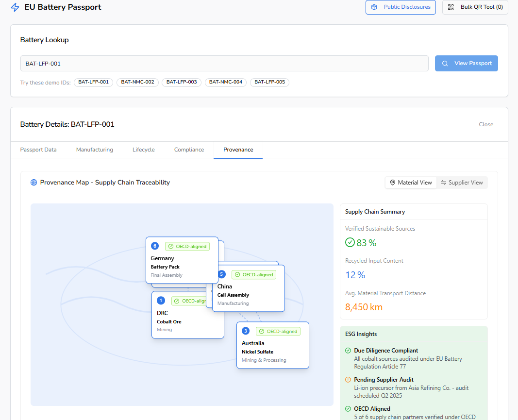Screen dimensions: 518x420
Task: Click the number 1 badge on DRC card
Action: (161, 301)
